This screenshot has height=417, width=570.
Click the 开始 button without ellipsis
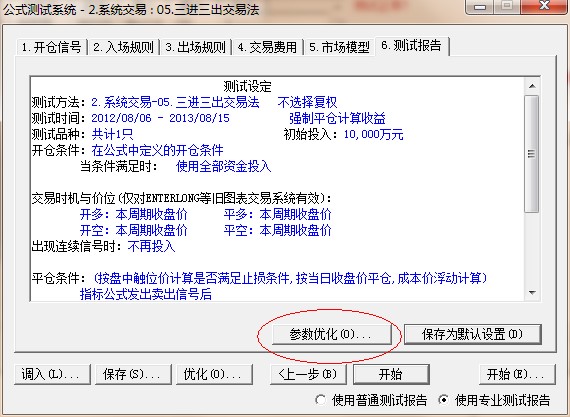(391, 374)
